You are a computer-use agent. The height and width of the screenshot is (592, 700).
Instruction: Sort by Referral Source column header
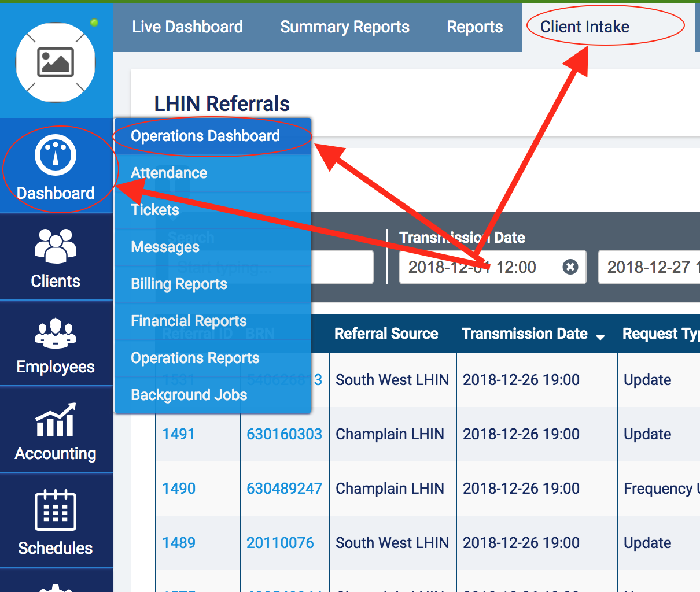(x=386, y=334)
